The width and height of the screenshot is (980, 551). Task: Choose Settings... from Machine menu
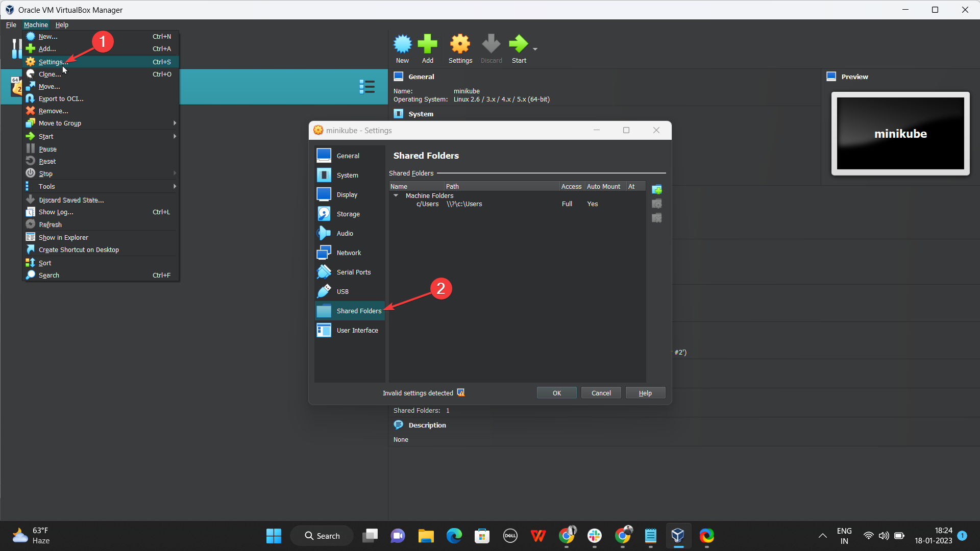click(101, 62)
